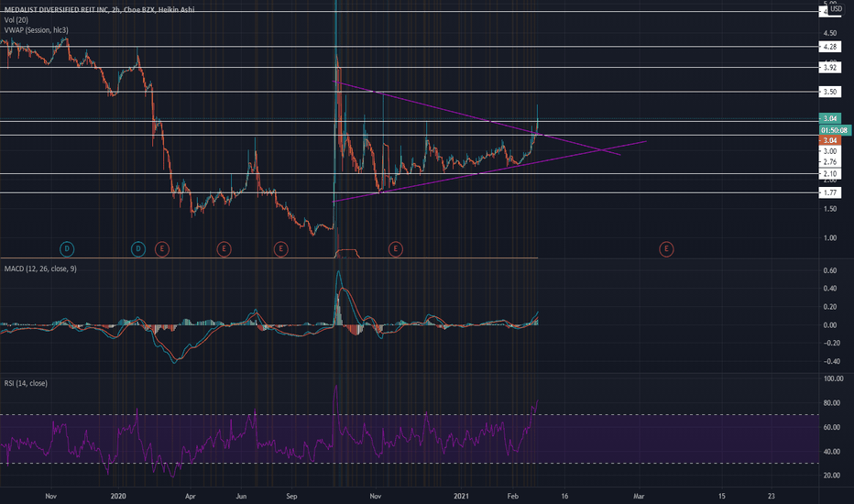Screen dimensions: 854x504
Task: Click the red 3.04 price label
Action: point(830,140)
